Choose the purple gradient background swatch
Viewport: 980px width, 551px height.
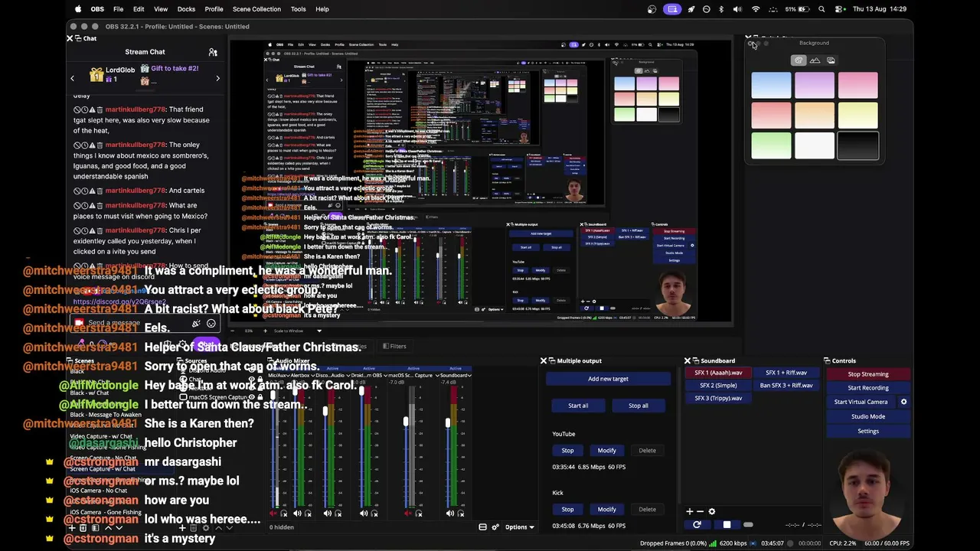click(x=815, y=86)
